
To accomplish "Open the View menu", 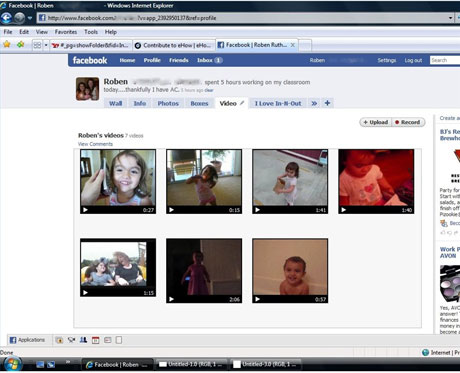I will point(42,32).
